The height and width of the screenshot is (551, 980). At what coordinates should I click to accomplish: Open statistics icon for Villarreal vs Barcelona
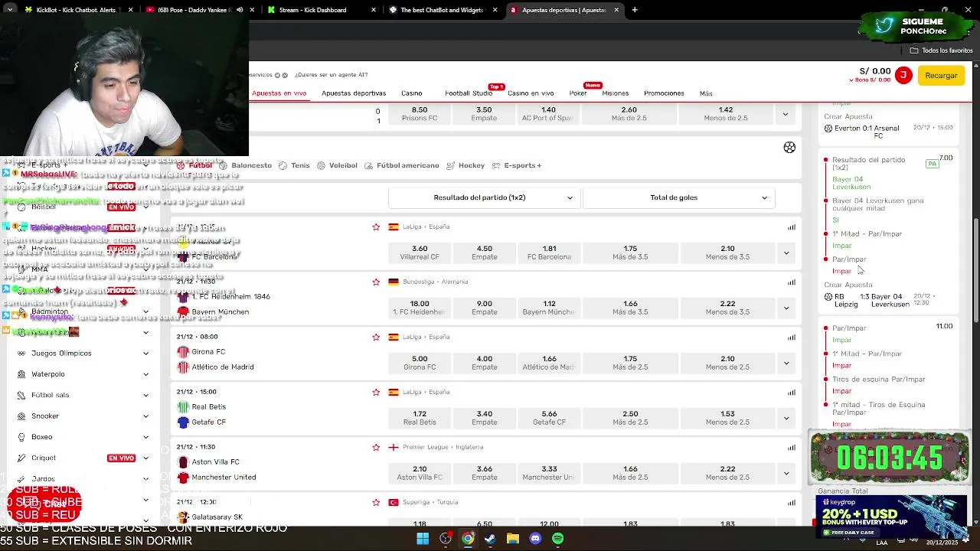click(x=792, y=227)
